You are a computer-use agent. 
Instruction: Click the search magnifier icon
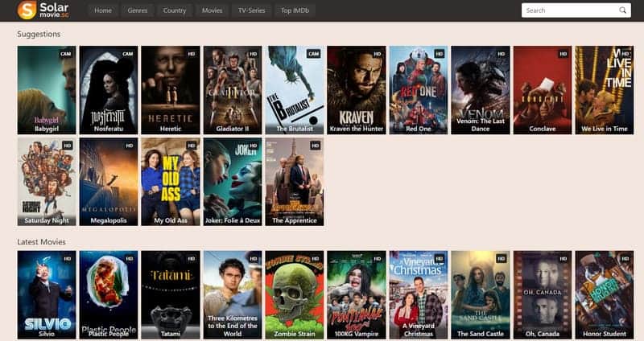pos(622,10)
